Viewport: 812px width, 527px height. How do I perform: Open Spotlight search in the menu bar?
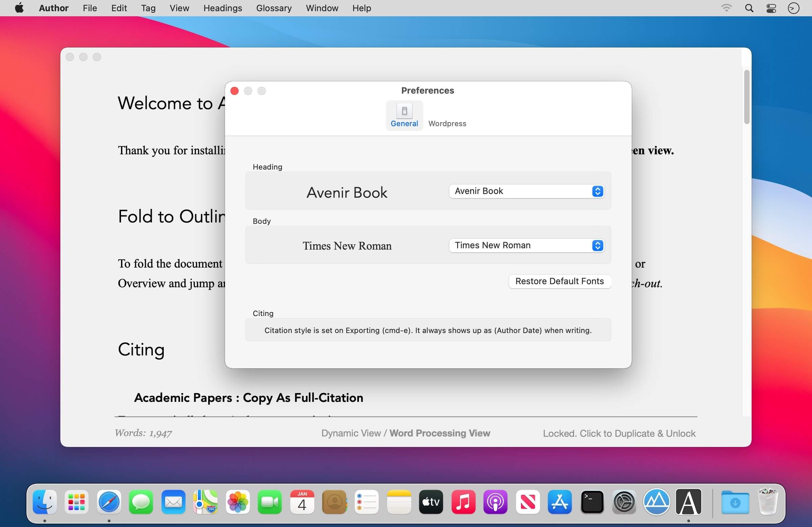pyautogui.click(x=749, y=8)
